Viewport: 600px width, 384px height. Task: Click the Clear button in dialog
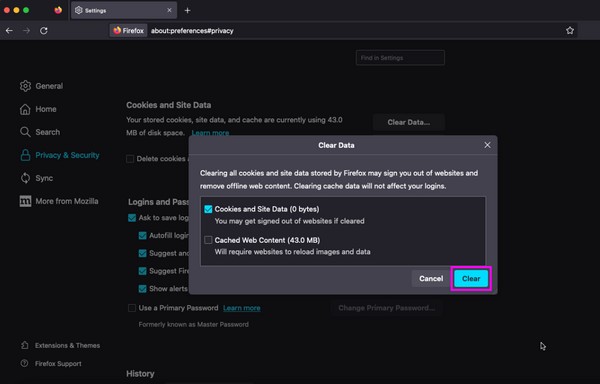tap(471, 278)
